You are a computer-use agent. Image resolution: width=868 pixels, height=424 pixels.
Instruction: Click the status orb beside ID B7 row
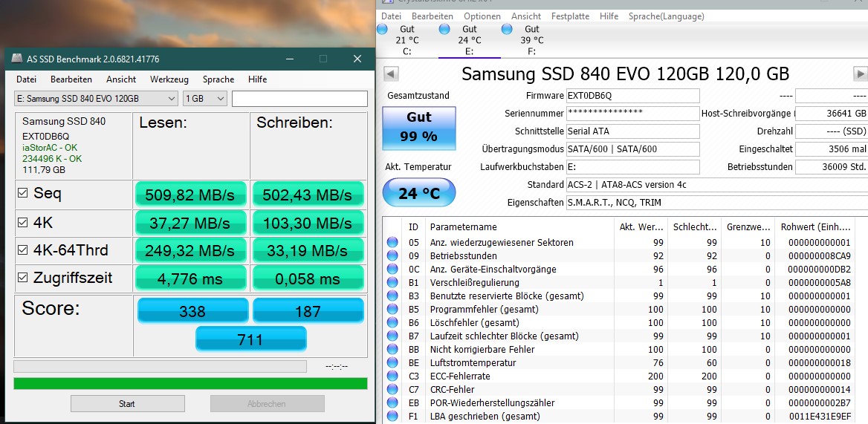coord(392,336)
